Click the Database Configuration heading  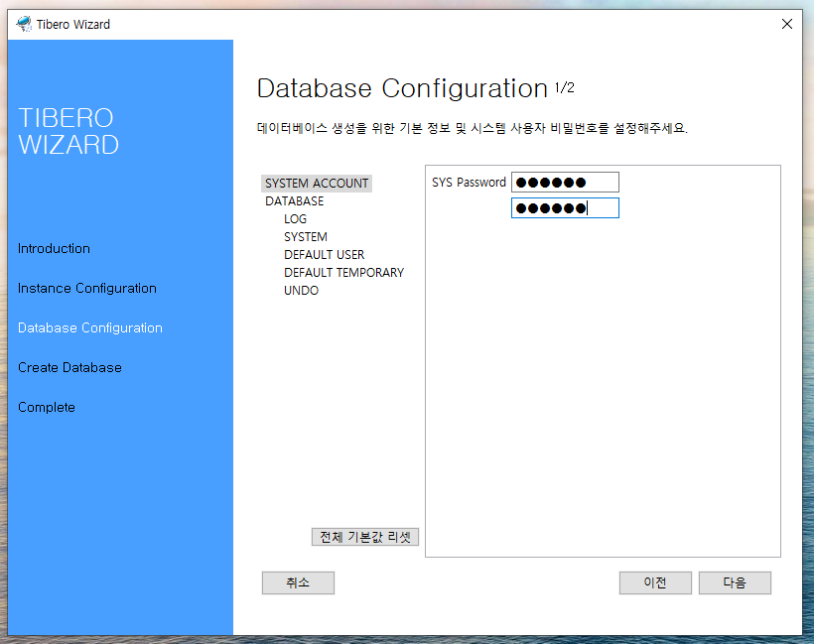coord(402,88)
